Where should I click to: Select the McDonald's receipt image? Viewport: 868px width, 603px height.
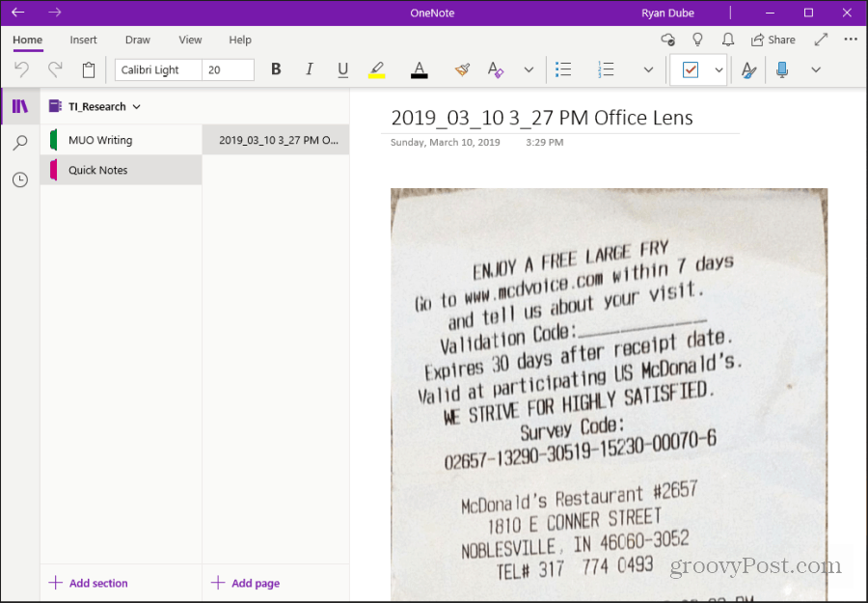pos(609,395)
